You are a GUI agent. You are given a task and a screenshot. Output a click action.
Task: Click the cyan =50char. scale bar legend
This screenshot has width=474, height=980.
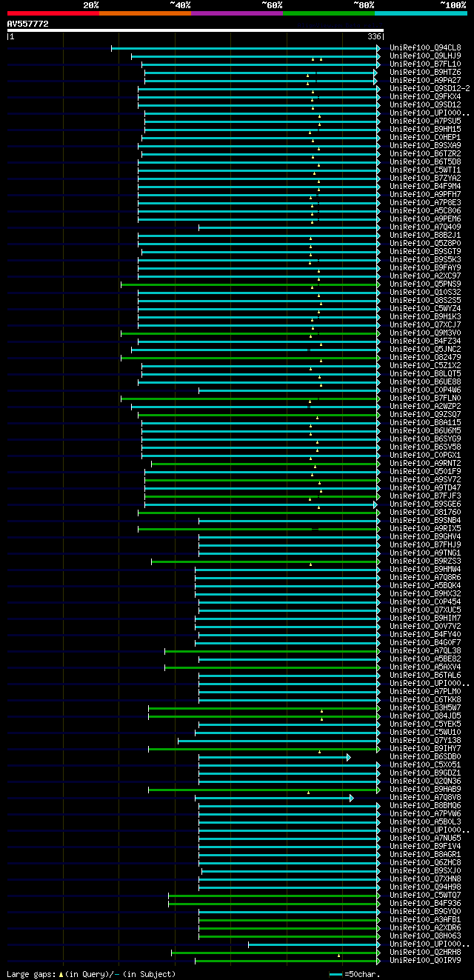click(355, 974)
